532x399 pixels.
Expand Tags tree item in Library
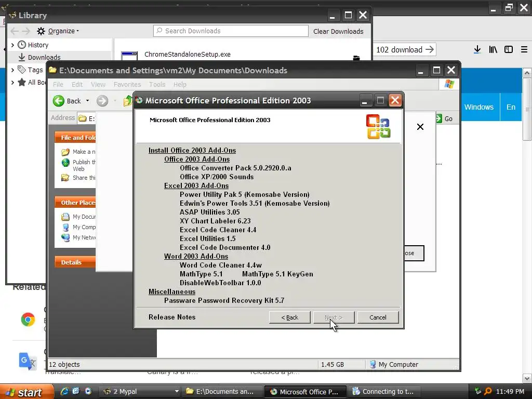click(12, 70)
